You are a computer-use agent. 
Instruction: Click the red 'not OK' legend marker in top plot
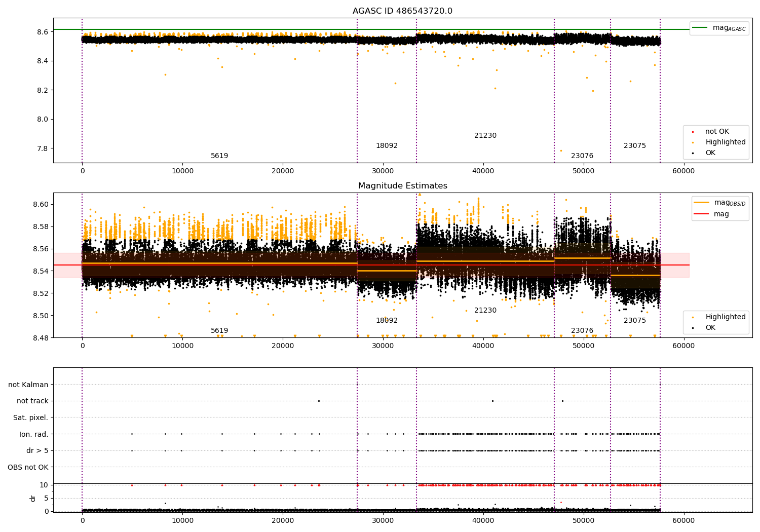[693, 132]
